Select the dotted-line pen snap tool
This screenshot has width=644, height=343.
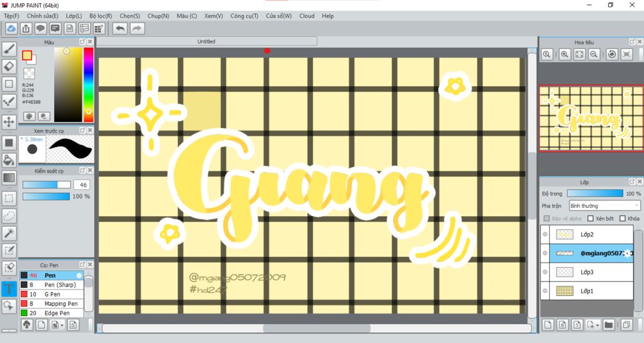click(9, 101)
